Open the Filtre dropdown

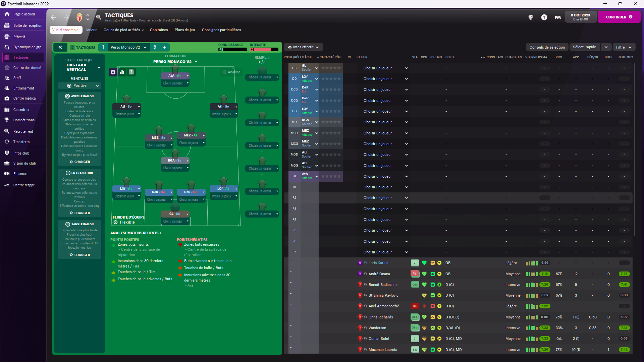pyautogui.click(x=624, y=47)
